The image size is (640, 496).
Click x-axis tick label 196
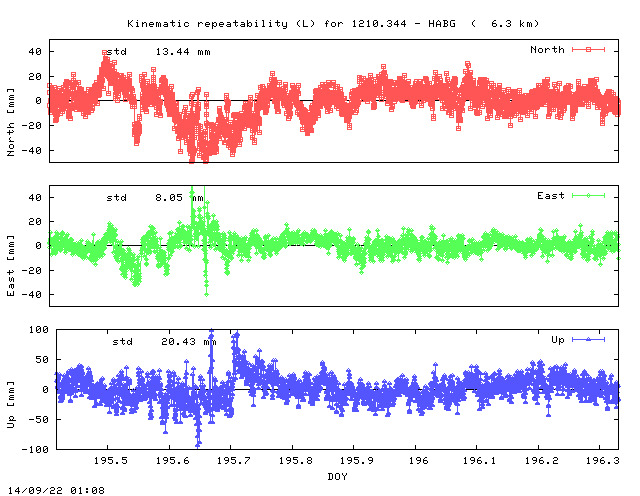419,460
